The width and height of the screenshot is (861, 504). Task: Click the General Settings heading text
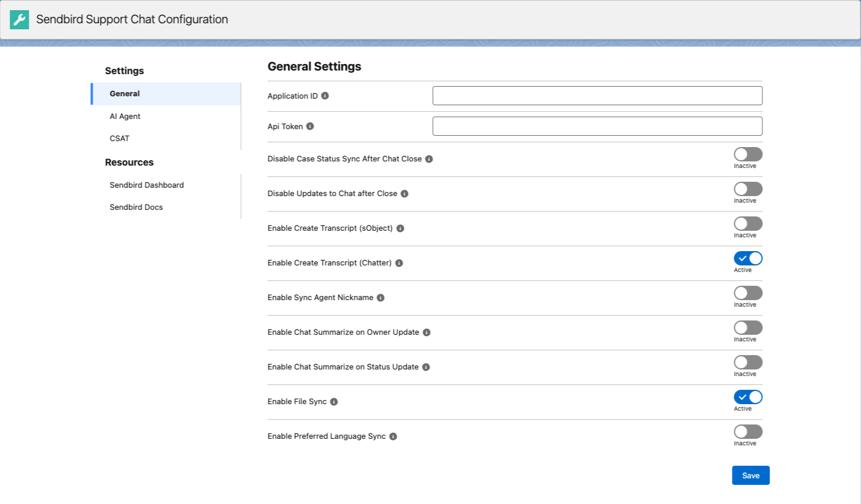click(315, 66)
